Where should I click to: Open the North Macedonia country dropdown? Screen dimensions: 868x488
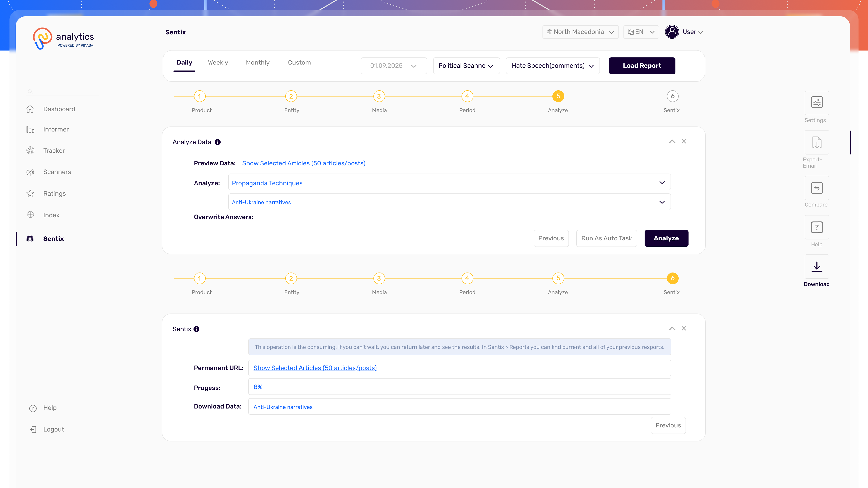click(580, 32)
